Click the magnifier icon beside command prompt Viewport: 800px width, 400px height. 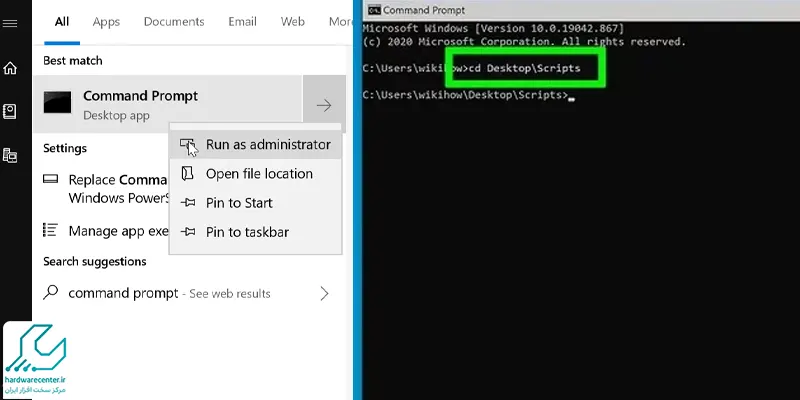click(x=51, y=292)
